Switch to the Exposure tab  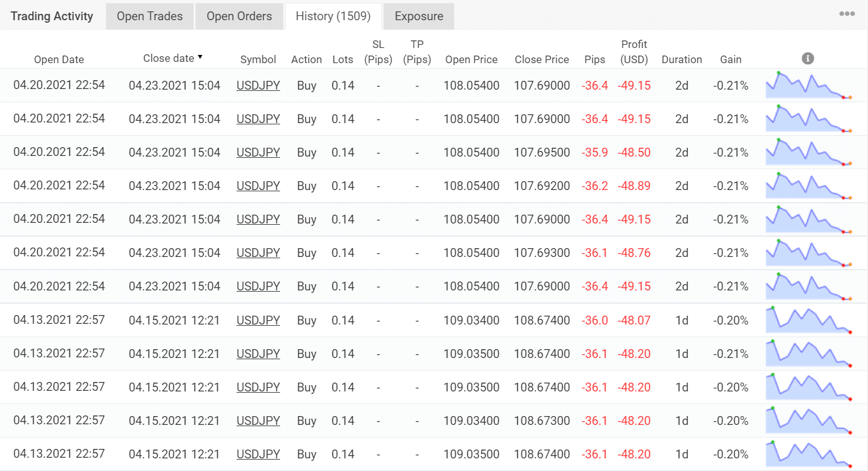pyautogui.click(x=418, y=16)
